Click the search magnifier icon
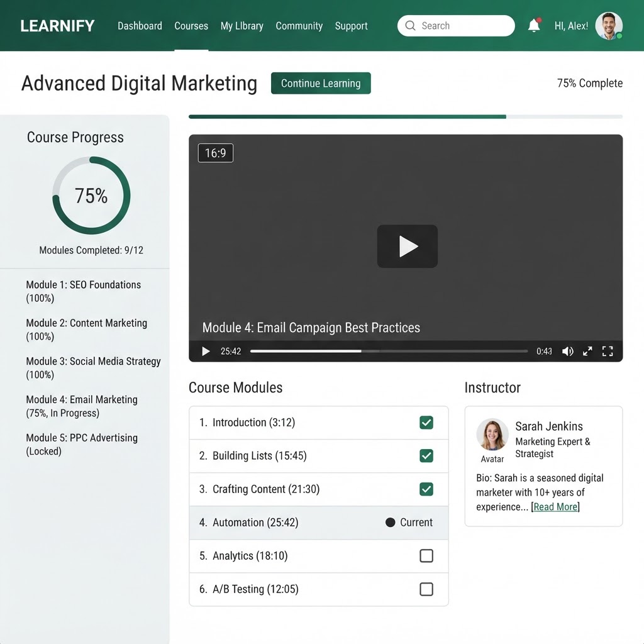 pos(410,25)
